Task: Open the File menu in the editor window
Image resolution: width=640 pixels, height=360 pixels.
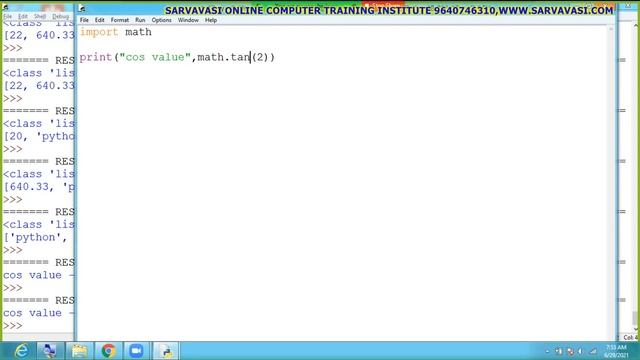Action: pyautogui.click(x=84, y=20)
